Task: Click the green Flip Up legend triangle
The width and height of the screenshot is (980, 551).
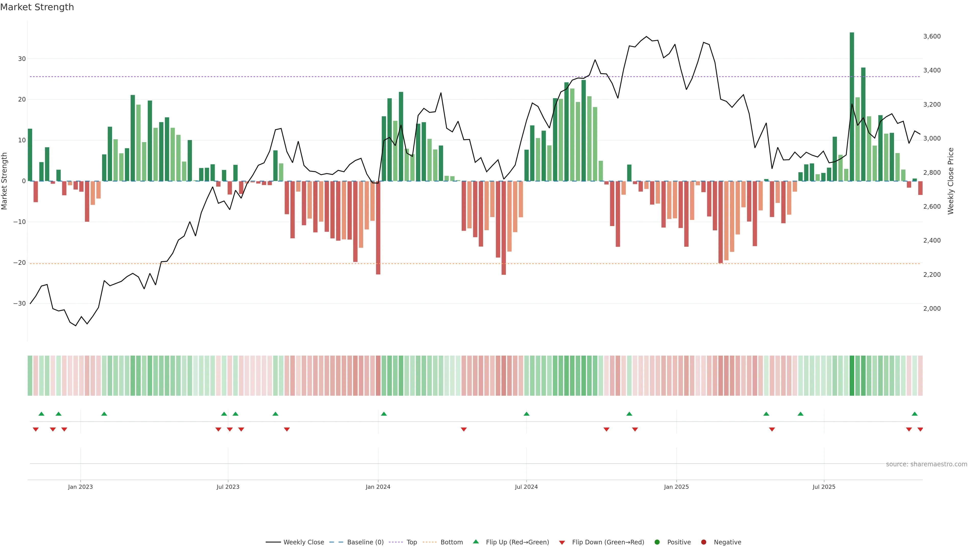Action: tap(475, 542)
